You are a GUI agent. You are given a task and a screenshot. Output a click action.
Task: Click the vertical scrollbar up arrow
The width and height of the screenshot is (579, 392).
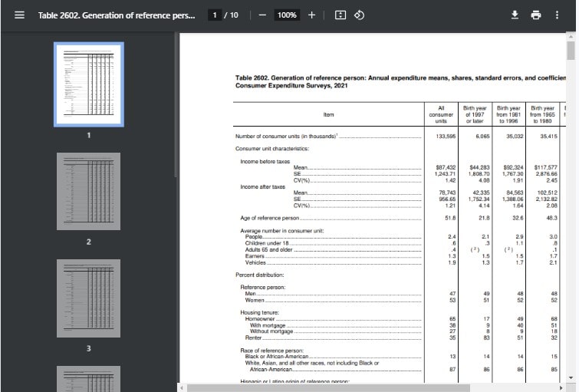571,37
